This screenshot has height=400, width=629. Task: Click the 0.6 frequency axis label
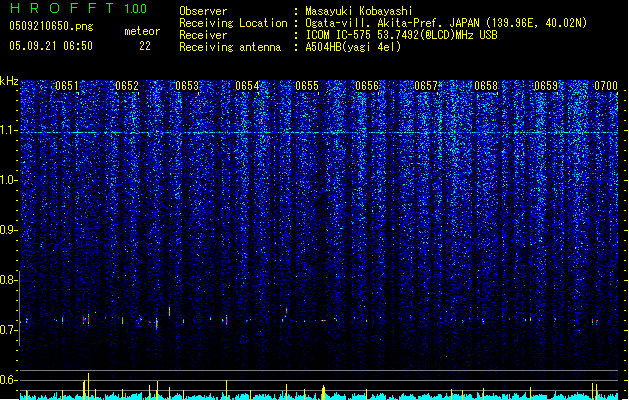[x=8, y=380]
